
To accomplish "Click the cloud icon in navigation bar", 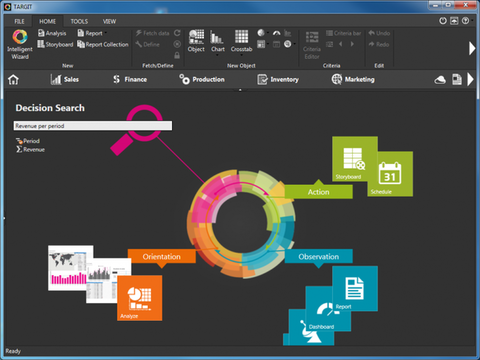I will click(x=440, y=80).
